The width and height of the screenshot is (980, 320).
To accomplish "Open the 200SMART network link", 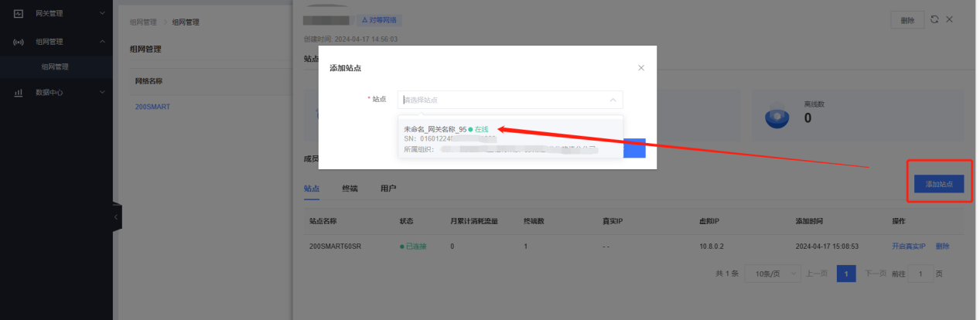I will [x=152, y=107].
